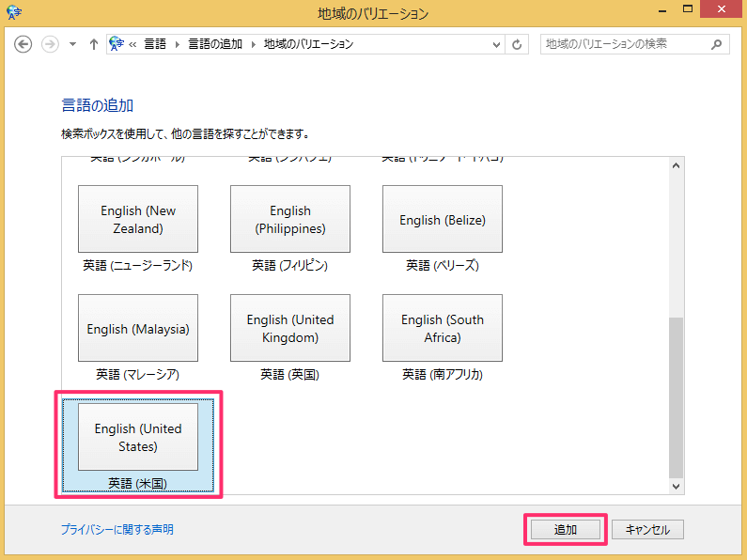Click the 言語の追加 breadcrumb item

click(215, 44)
